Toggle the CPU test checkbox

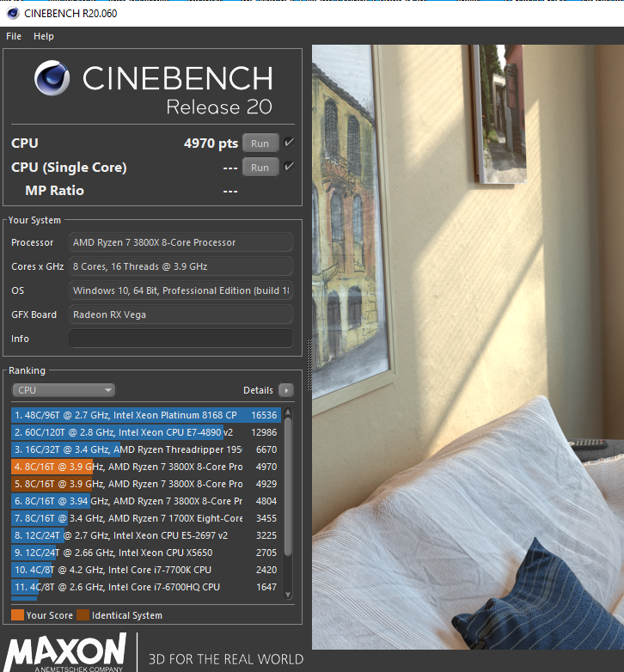tap(289, 143)
